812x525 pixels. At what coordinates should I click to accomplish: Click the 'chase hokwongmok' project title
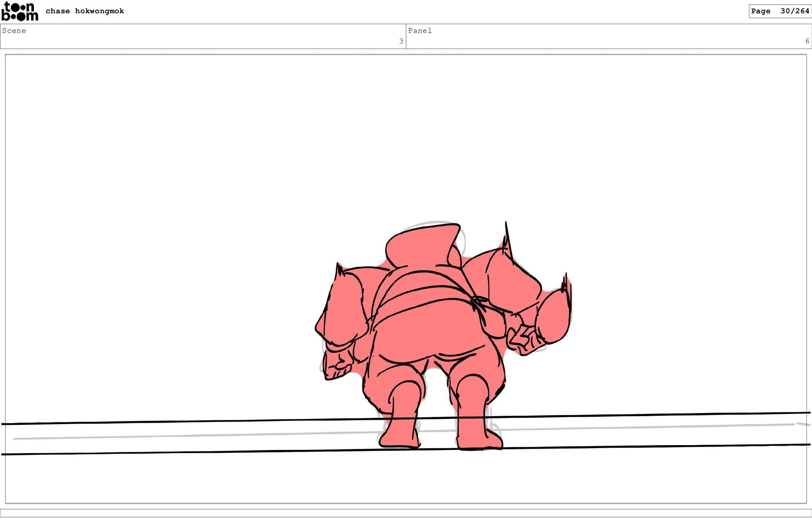(x=85, y=11)
